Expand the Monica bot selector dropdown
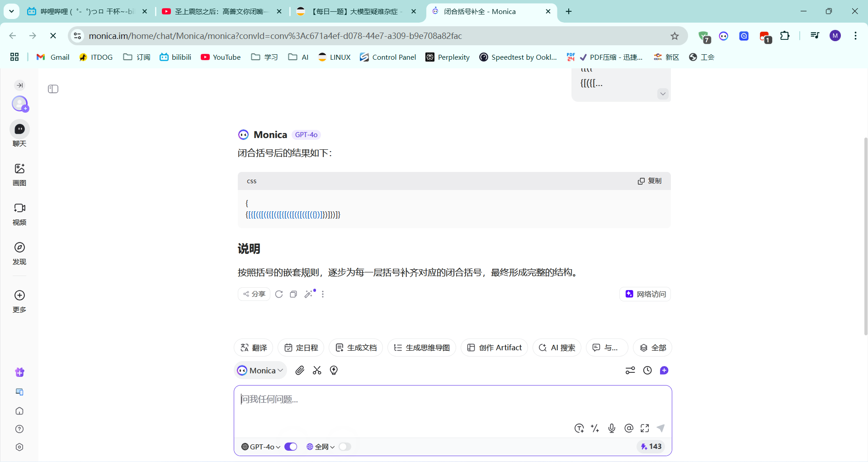 [x=261, y=371]
